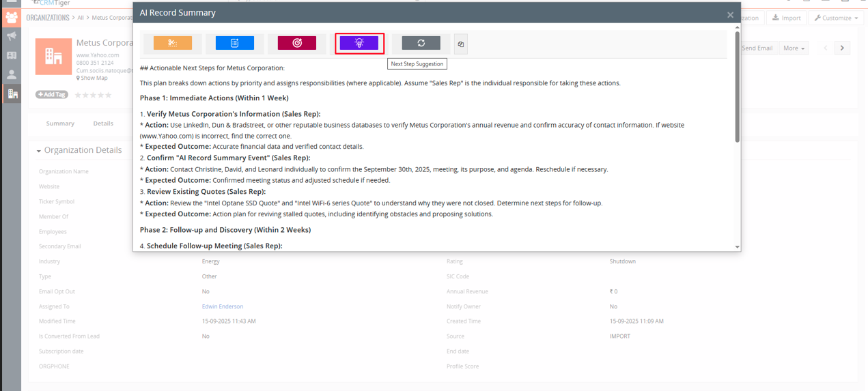Image resolution: width=868 pixels, height=391 pixels.
Task: Click the Phase 1: Immediate Actions heading
Action: pyautogui.click(x=214, y=98)
